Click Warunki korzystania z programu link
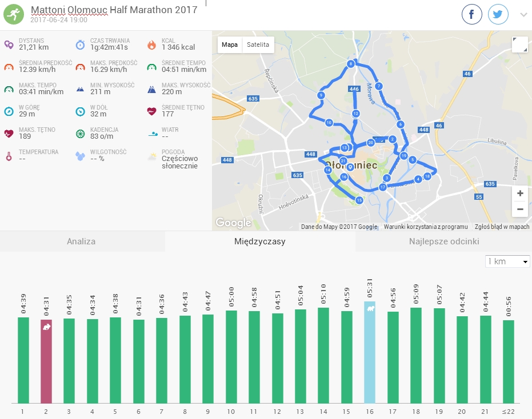The width and height of the screenshot is (532, 419). [426, 227]
